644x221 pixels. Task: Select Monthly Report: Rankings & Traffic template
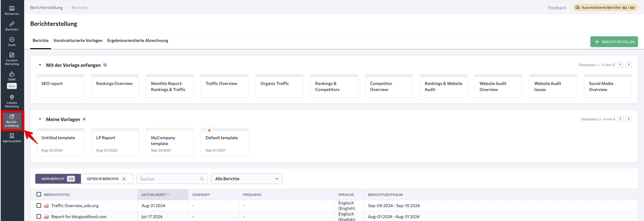point(170,86)
